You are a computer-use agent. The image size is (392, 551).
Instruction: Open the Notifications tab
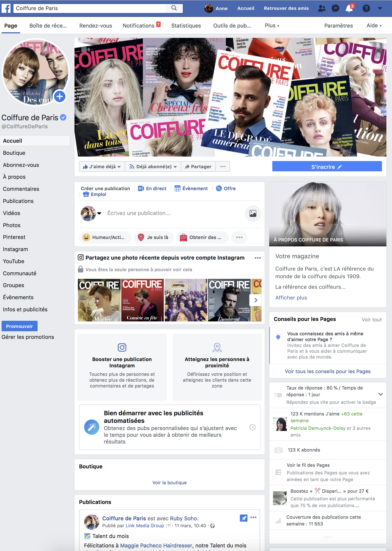141,25
